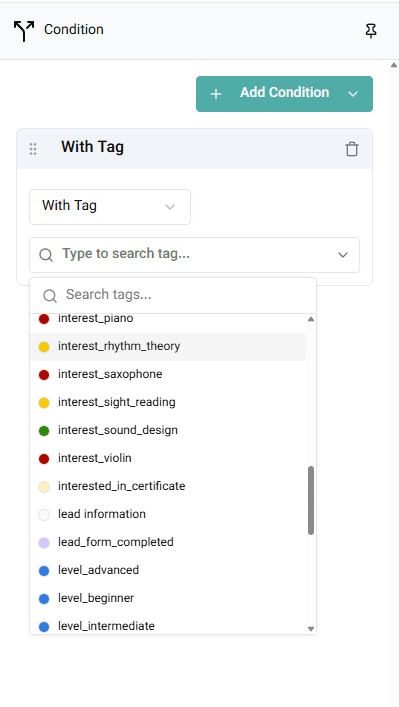Click the plus icon on Add Condition
Image resolution: width=399 pixels, height=707 pixels.
pyautogui.click(x=216, y=94)
